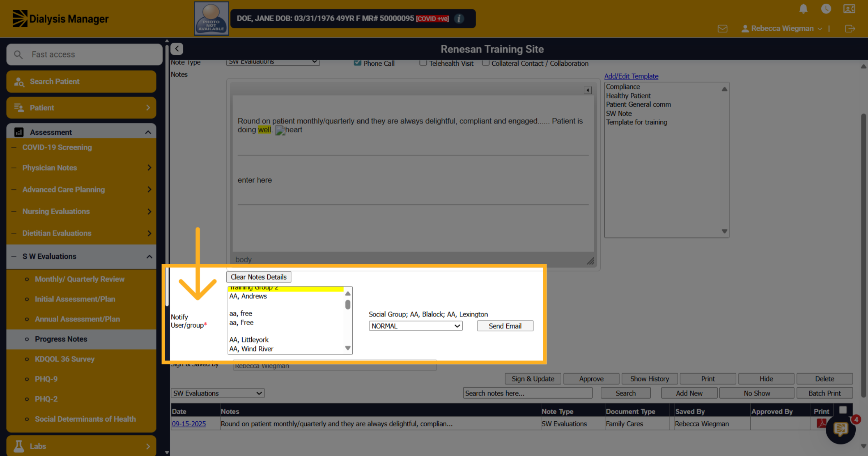The image size is (868, 456).
Task: Click Sign & Update button
Action: click(533, 379)
